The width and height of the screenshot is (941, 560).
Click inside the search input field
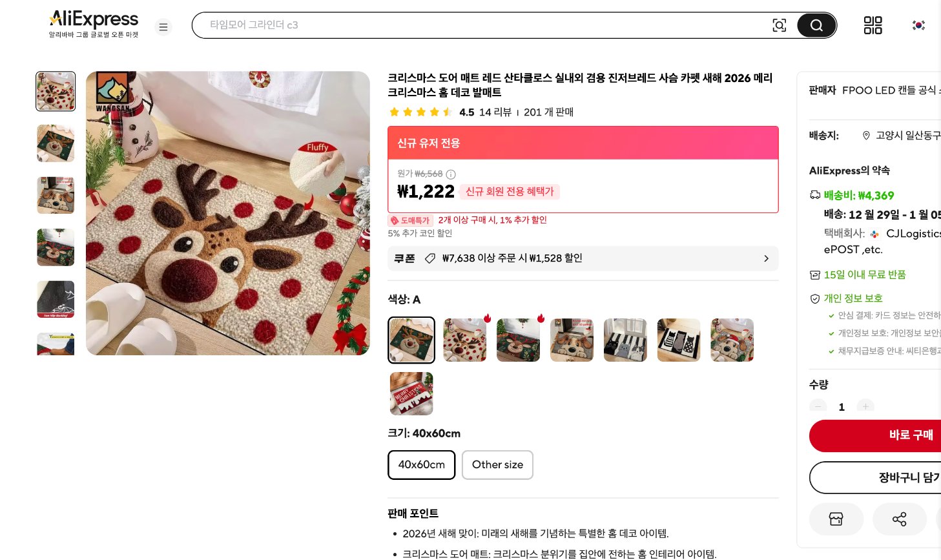tap(452, 25)
